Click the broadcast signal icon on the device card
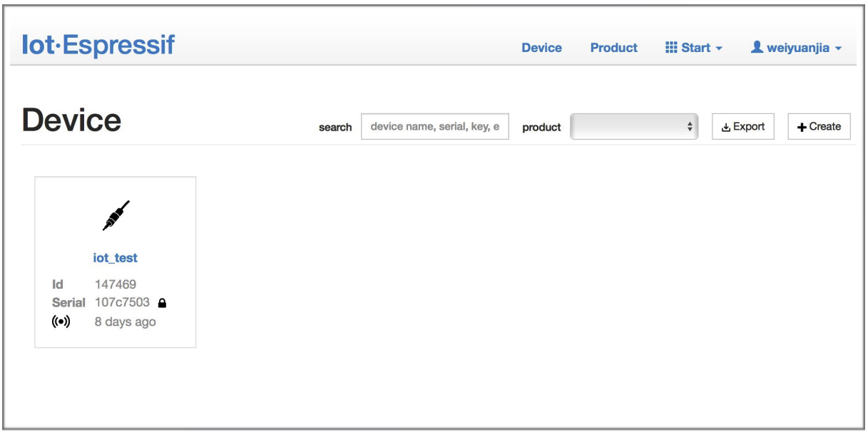868x432 pixels. pyautogui.click(x=61, y=322)
